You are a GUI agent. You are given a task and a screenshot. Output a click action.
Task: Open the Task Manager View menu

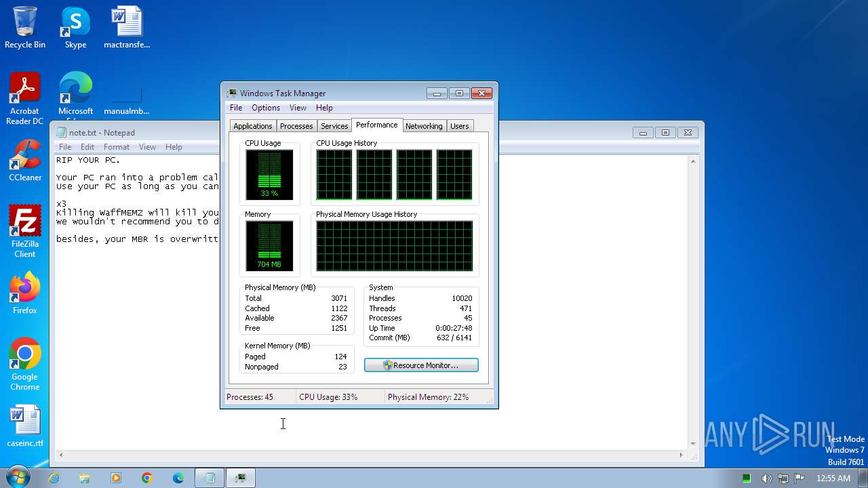click(298, 108)
